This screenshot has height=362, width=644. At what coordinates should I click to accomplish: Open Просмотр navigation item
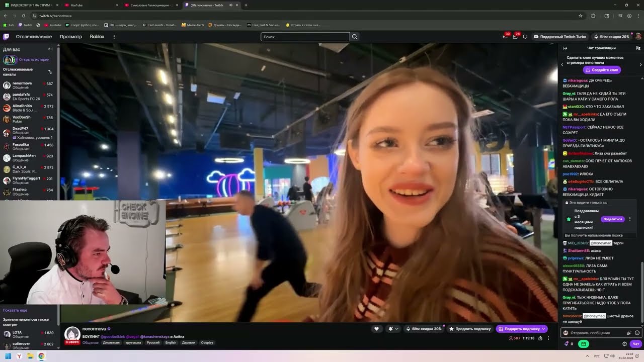click(71, 37)
